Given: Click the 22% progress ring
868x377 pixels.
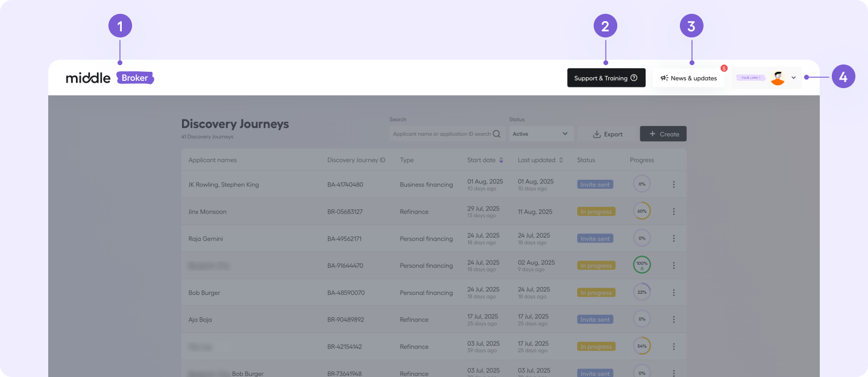Looking at the screenshot, I should pyautogui.click(x=642, y=292).
